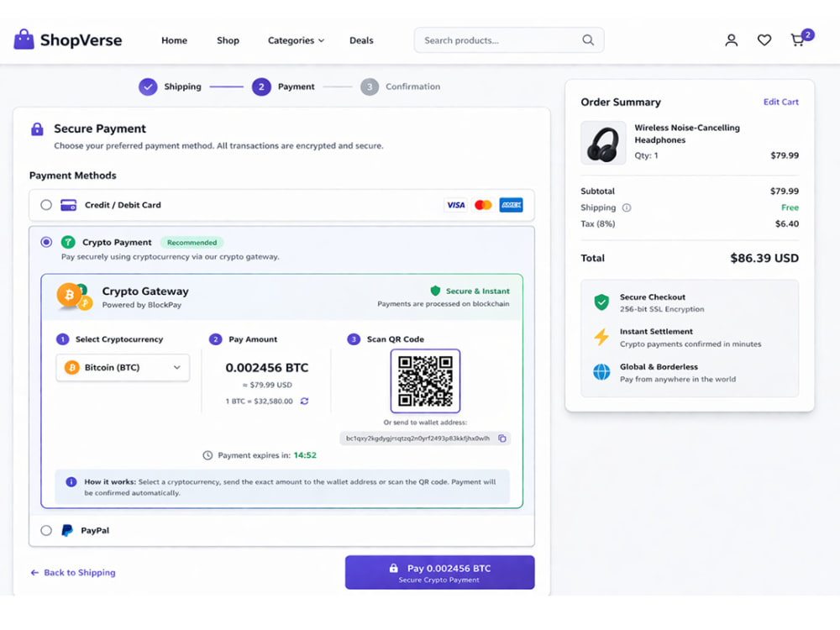Click the 0.002456 BTC pay amount
The height and width of the screenshot is (630, 840).
[x=267, y=368]
